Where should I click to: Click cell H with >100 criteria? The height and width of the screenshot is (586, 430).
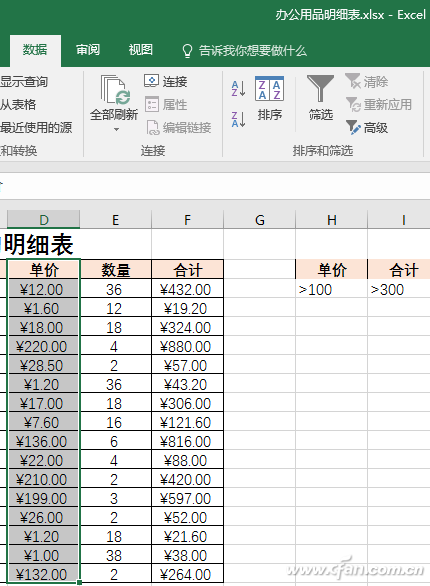pos(331,289)
